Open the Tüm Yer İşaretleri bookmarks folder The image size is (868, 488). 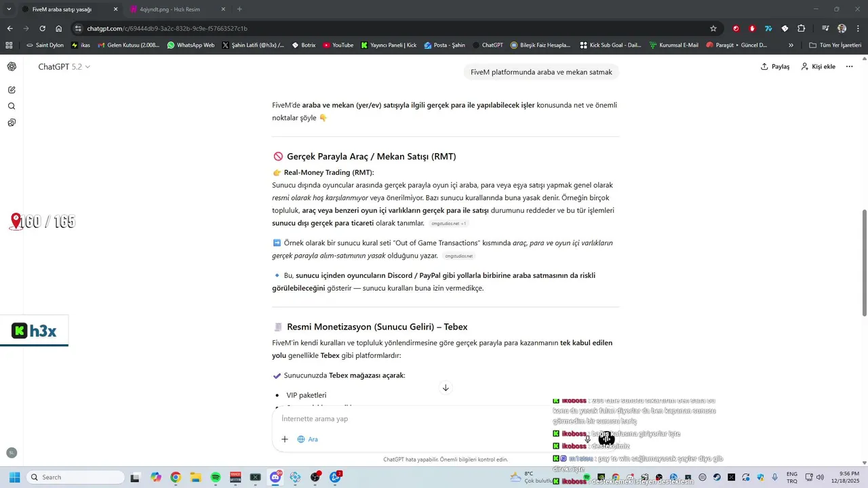[x=835, y=45]
